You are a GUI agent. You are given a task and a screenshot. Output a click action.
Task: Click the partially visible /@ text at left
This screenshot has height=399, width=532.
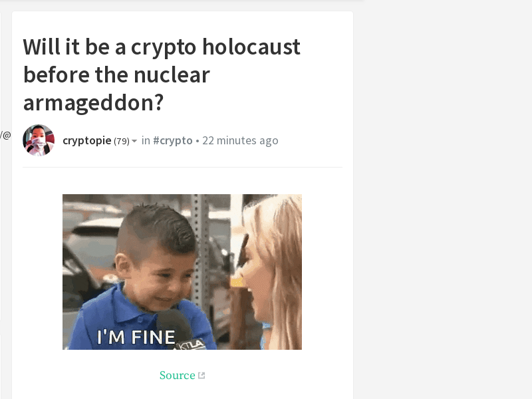click(x=5, y=135)
